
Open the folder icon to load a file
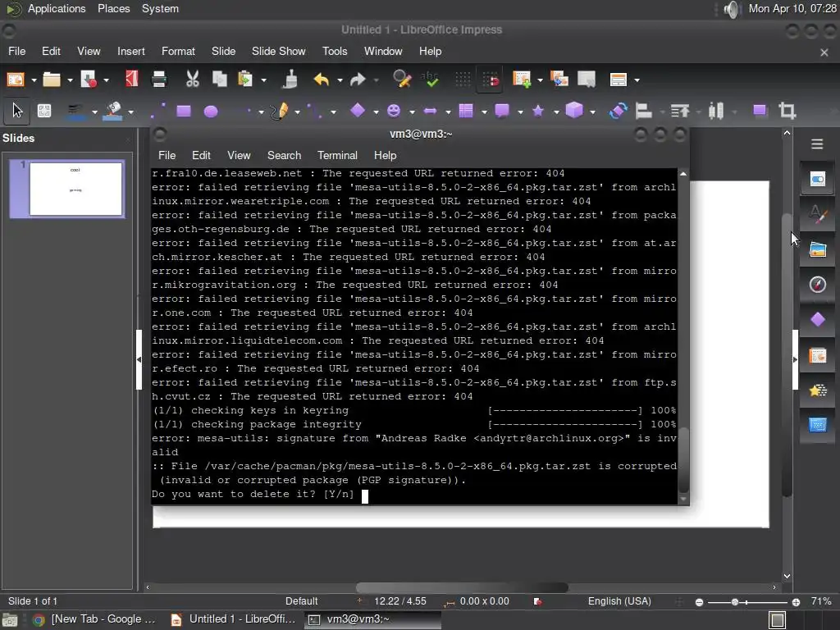click(52, 80)
